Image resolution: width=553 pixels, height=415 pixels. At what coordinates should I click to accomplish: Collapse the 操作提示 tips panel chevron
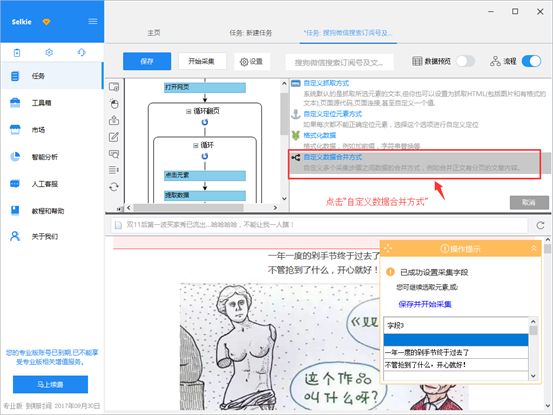point(534,249)
